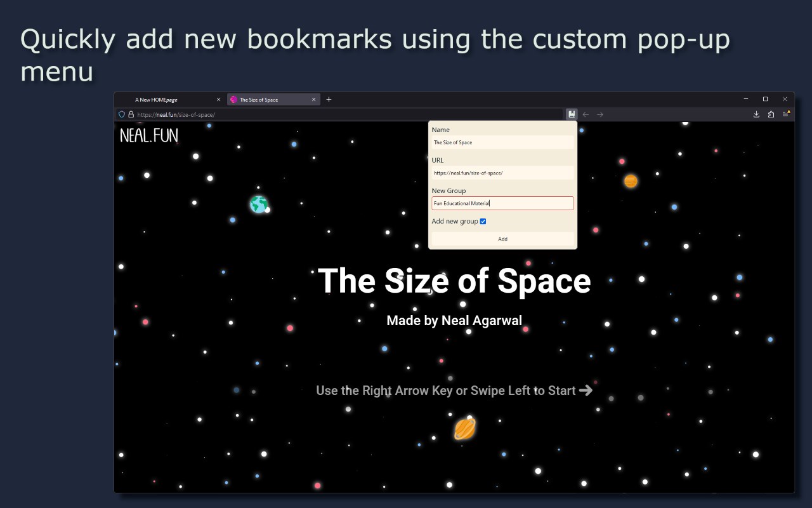
Task: Click the Earth planet illustration
Action: tap(259, 204)
